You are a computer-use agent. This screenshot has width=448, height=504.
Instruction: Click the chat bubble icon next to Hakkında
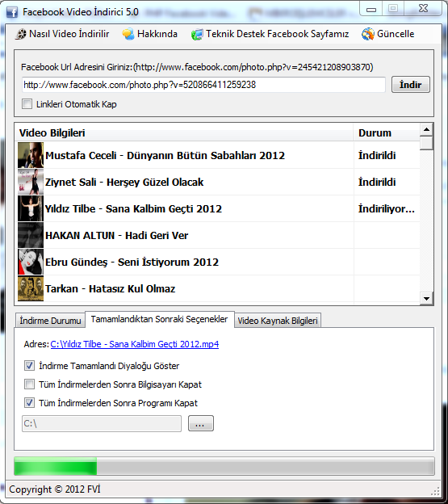(x=128, y=34)
